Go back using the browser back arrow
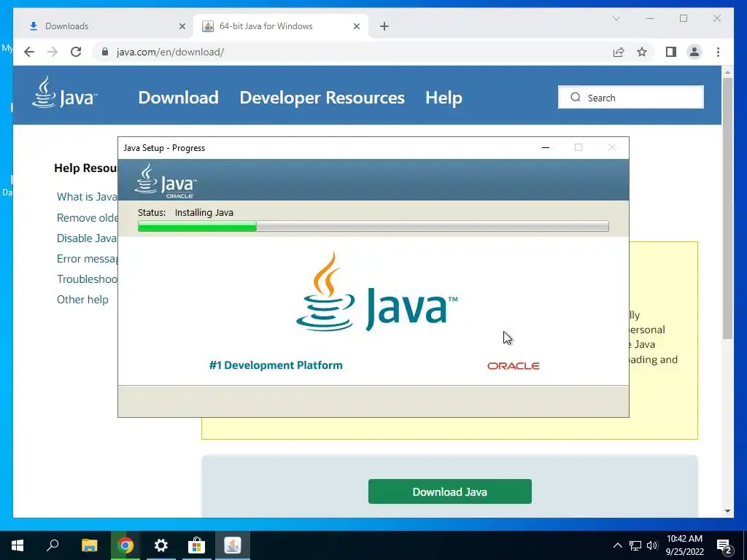The image size is (747, 560). point(29,52)
